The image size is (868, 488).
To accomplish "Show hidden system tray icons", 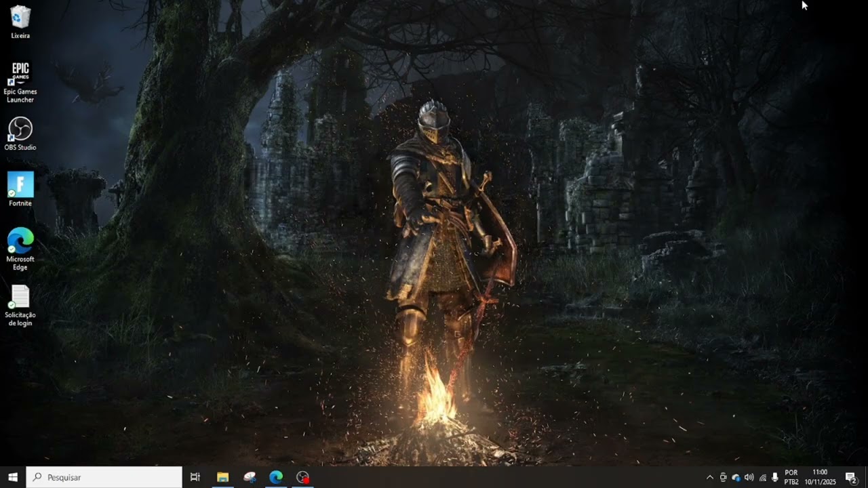I will coord(710,477).
